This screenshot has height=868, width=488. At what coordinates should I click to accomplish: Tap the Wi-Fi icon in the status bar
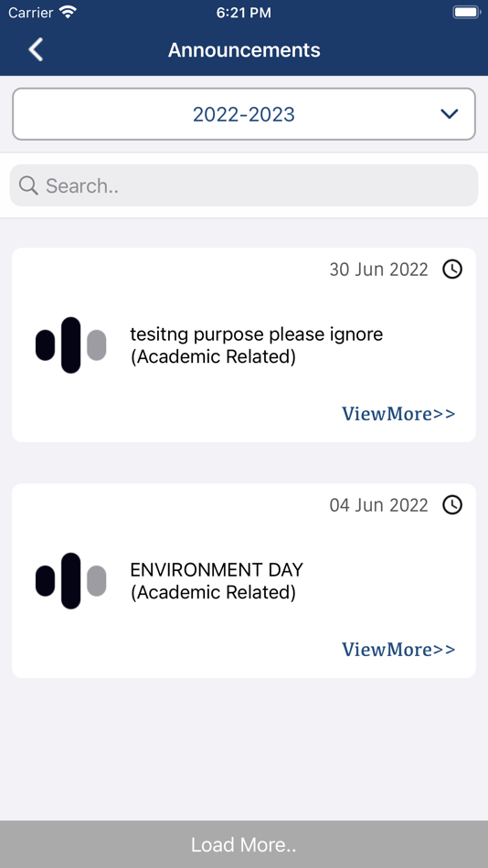(69, 12)
